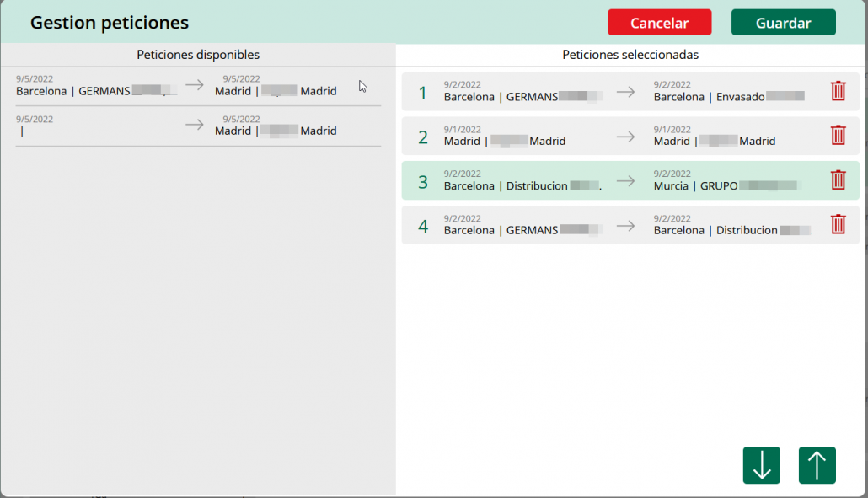Click the Peticiones seleccionadas header
The image size is (868, 498).
click(630, 55)
